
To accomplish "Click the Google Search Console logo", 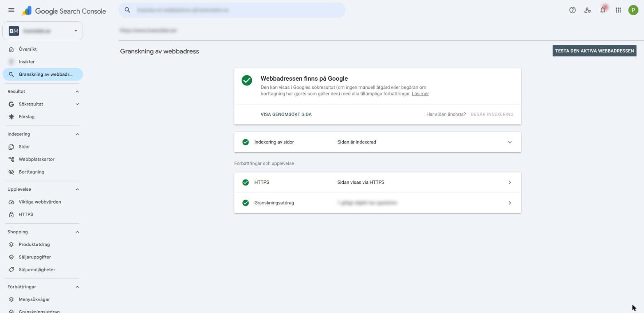I will click(x=64, y=11).
